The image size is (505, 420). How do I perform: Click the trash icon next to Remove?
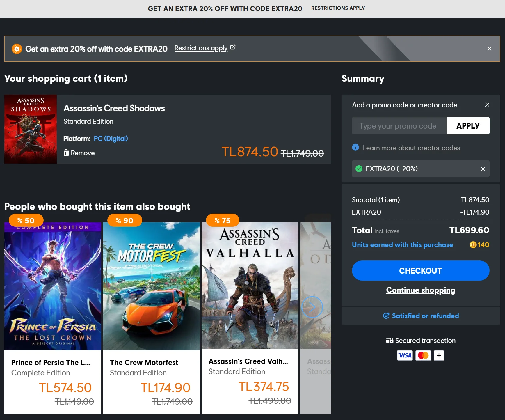click(66, 153)
